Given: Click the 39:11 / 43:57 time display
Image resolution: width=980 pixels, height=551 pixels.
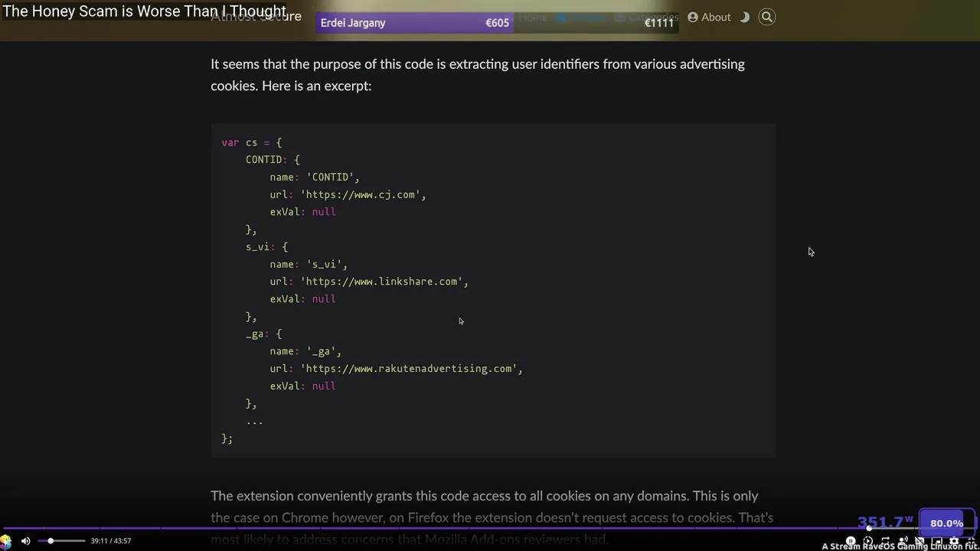Looking at the screenshot, I should click(110, 541).
